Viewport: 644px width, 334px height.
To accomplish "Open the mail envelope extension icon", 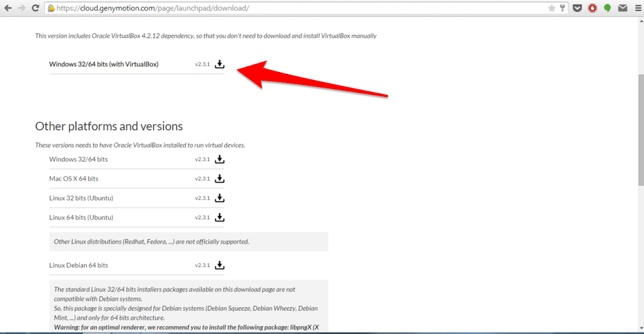I will 623,8.
